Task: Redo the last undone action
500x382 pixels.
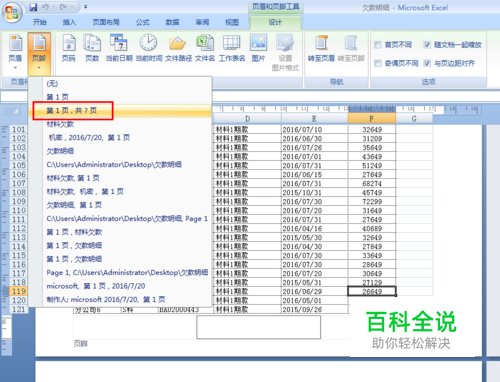Action: [63, 7]
